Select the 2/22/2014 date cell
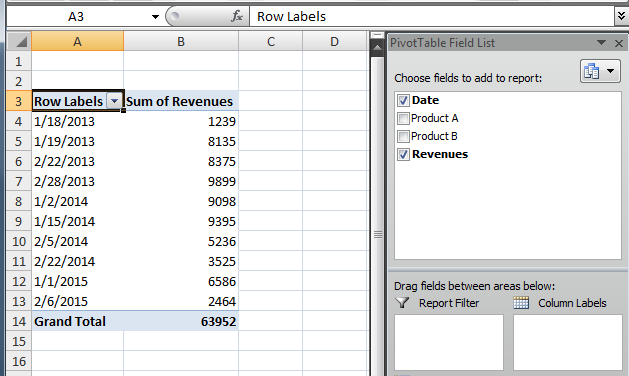629x376 pixels. [77, 262]
